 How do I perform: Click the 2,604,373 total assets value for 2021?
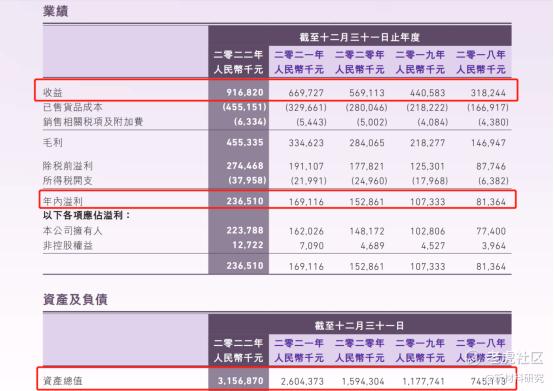tap(302, 381)
